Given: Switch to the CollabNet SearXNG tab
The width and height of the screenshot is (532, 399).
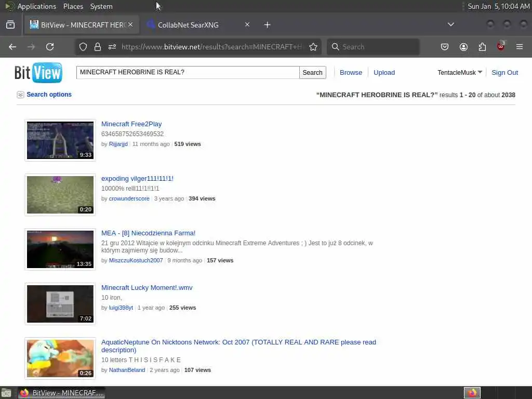Looking at the screenshot, I should 198,25.
